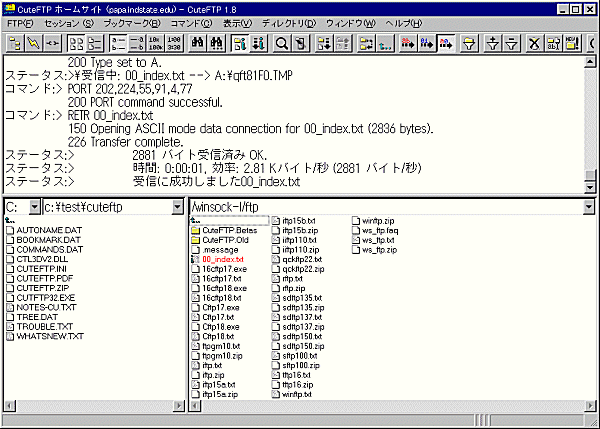This screenshot has height=429, width=600.
Task: Open the ディレクトリ(D) menu
Action: coord(289,24)
